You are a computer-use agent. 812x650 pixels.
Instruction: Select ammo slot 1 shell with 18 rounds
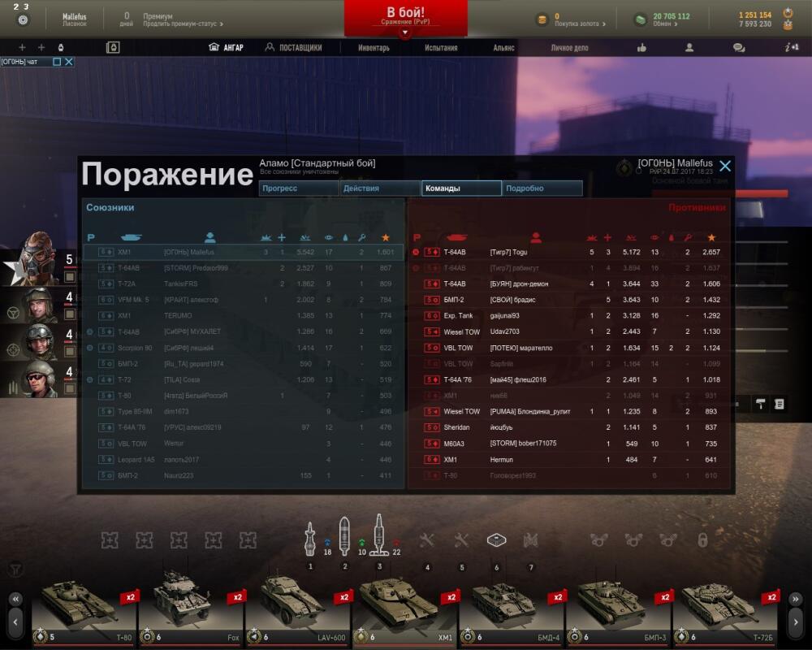(310, 539)
